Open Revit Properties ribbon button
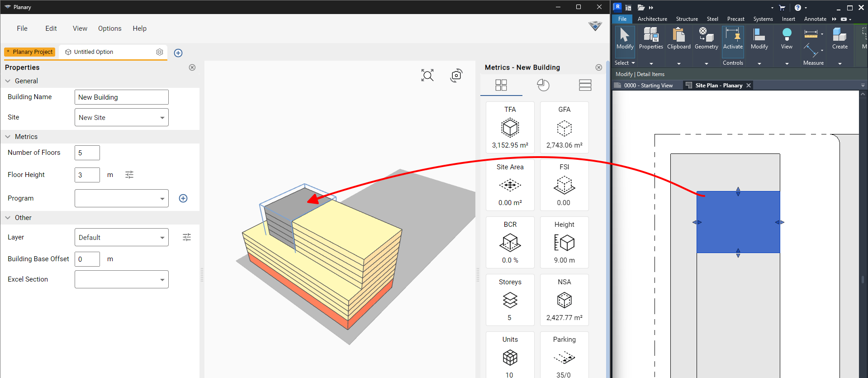Image resolution: width=868 pixels, height=378 pixels. click(651, 39)
